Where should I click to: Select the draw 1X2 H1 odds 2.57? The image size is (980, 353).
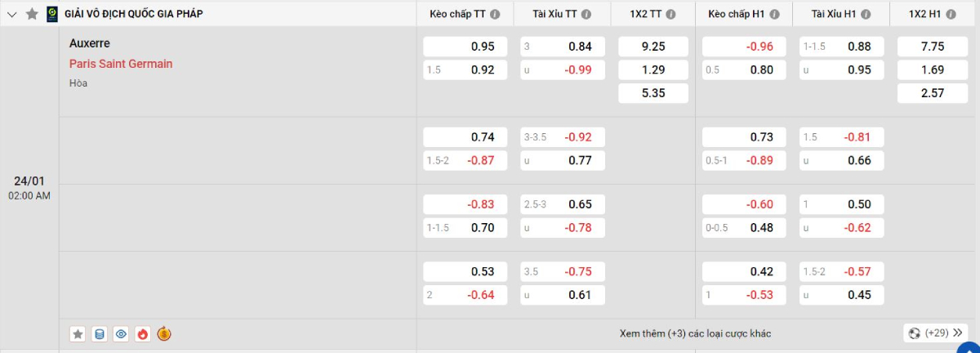click(x=932, y=93)
